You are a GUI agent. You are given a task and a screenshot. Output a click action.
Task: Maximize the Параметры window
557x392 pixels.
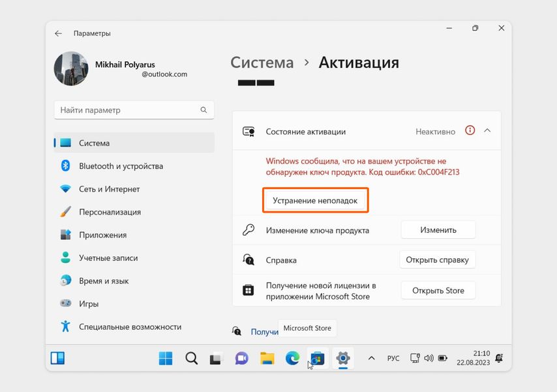(x=475, y=28)
